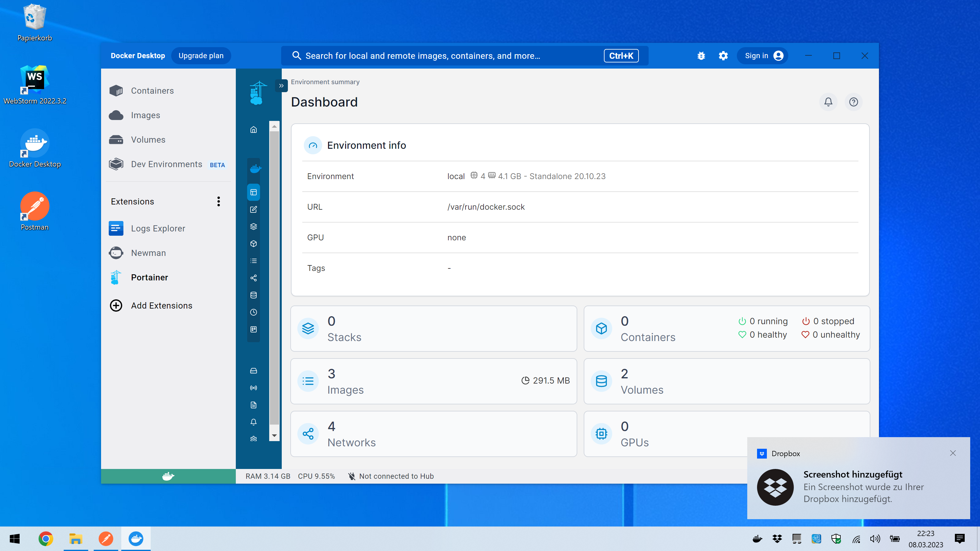This screenshot has width=980, height=551.
Task: Switch to the Portainer extension
Action: pos(149,277)
